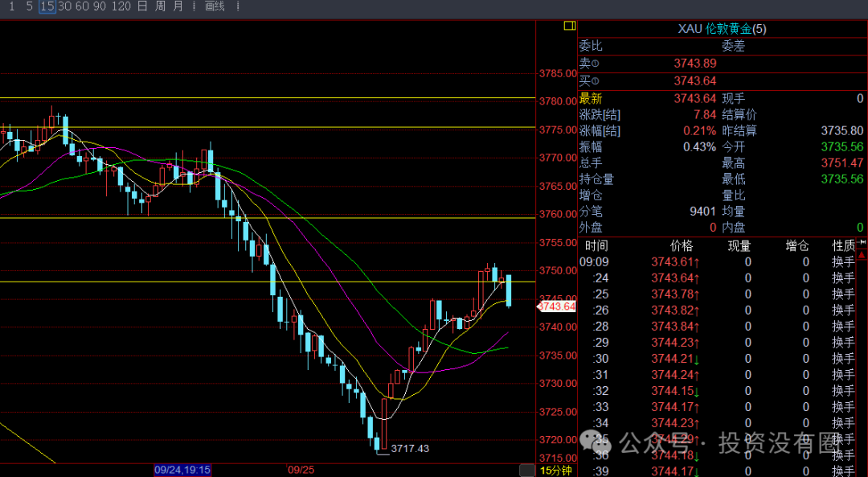Switch to the 120-minute period
The height and width of the screenshot is (477, 868).
121,6
